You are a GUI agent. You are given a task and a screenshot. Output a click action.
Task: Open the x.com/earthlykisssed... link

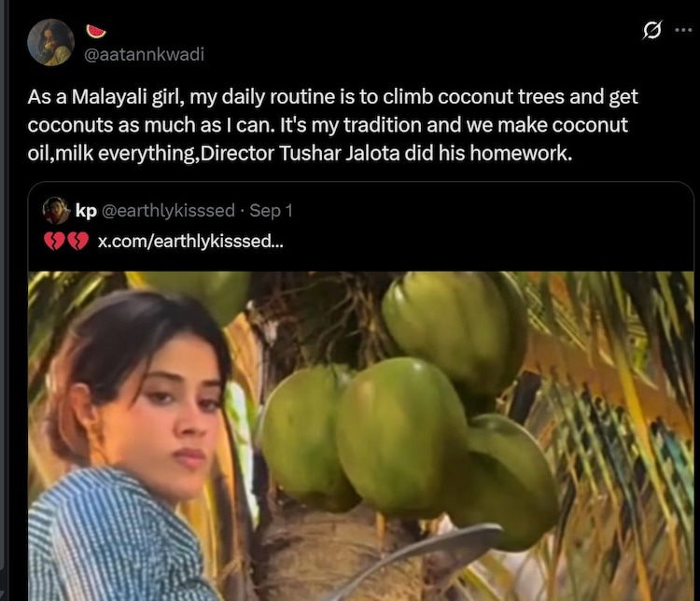pos(189,241)
